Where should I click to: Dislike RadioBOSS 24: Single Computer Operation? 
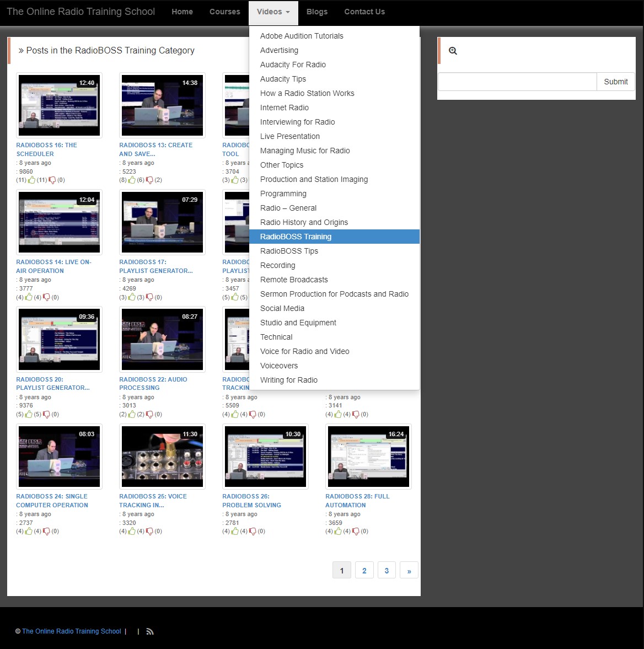pyautogui.click(x=46, y=532)
